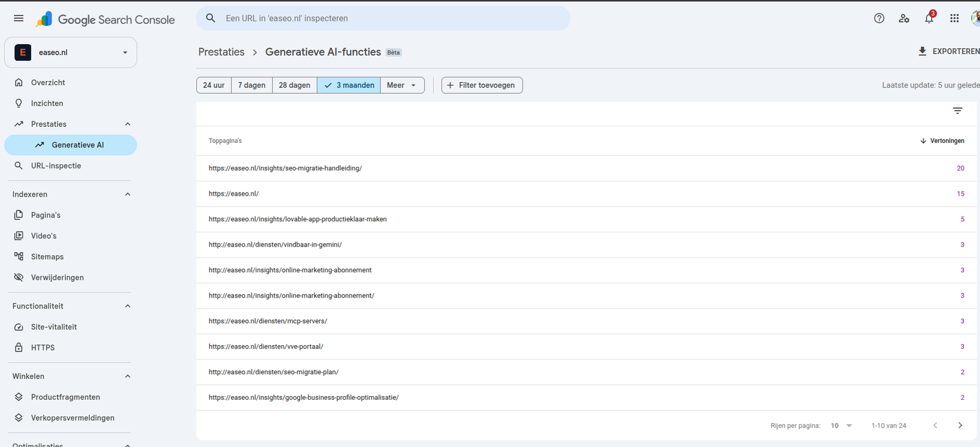Click the easeo.nl property logo

tap(23, 52)
